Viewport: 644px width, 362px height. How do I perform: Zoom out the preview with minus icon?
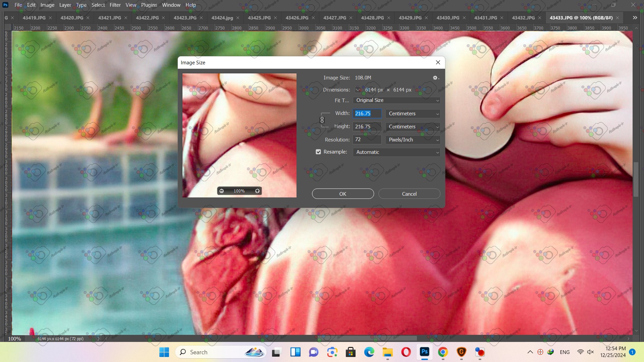point(221,191)
